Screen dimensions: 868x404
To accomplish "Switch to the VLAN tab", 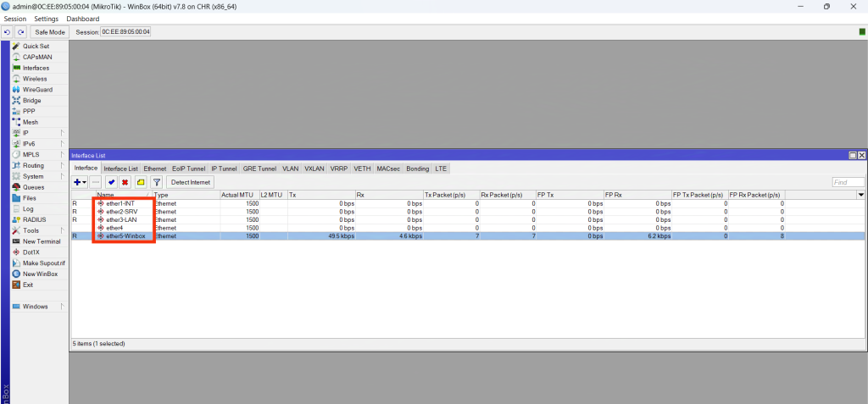I will coord(291,169).
